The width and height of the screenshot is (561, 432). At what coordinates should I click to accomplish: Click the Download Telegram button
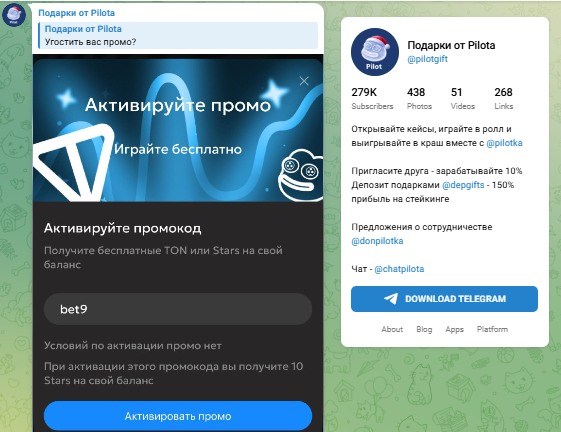click(x=444, y=299)
